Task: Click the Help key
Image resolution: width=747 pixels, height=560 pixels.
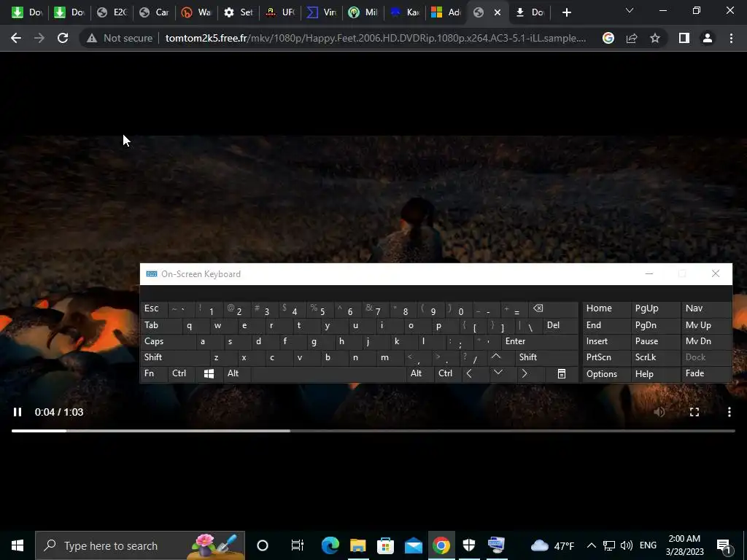Action: point(655,374)
